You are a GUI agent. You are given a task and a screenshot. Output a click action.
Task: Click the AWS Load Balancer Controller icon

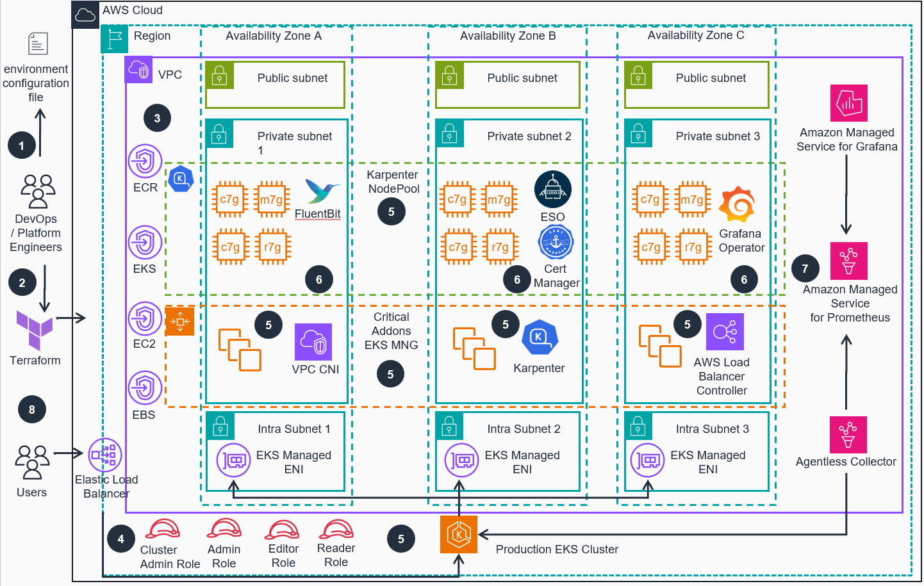tap(725, 332)
